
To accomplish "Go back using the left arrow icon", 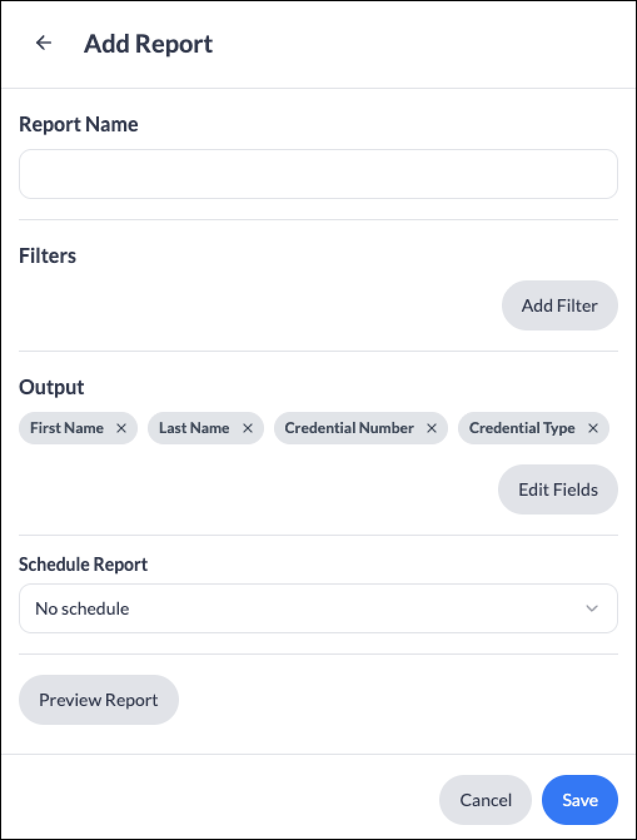I will pos(44,43).
